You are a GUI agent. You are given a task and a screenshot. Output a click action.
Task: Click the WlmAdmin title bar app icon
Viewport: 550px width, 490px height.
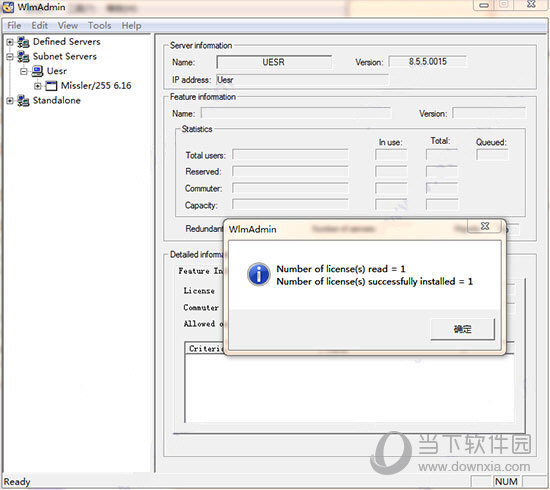(8, 7)
